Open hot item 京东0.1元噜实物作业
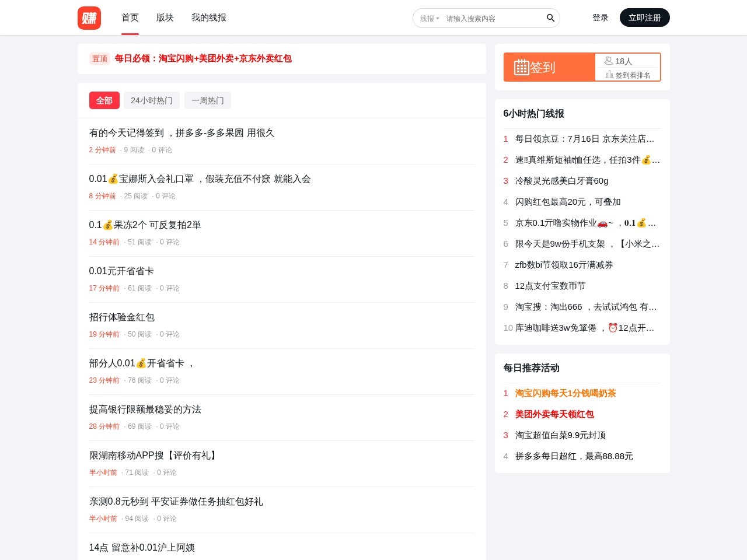747x560 pixels. tap(586, 223)
